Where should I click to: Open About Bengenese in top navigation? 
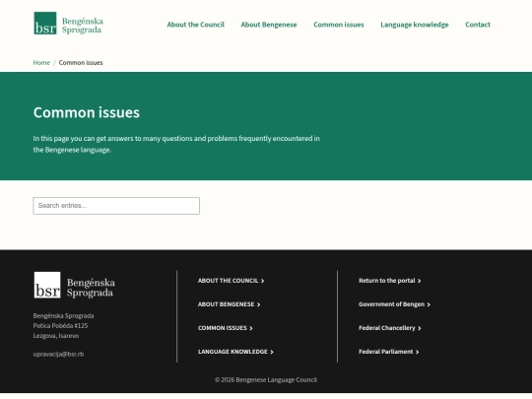click(269, 25)
